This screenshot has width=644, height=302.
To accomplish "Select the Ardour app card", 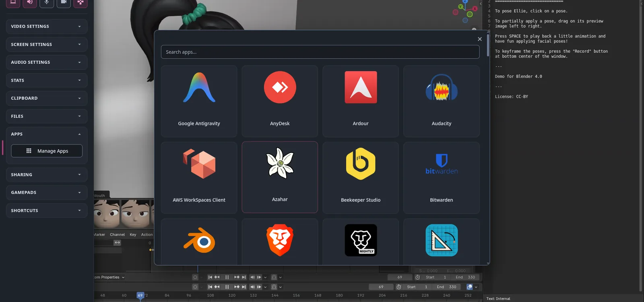I will [x=361, y=101].
